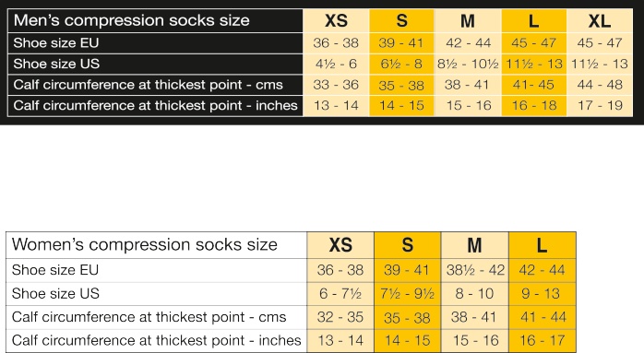Screen dimensions: 644x353
Task: Select men's XL calf inches 17 - 19
Action: [x=600, y=105]
